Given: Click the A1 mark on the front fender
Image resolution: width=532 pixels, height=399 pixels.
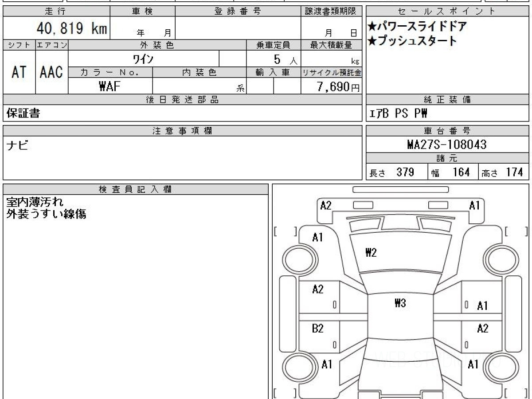Looking at the screenshot, I should 317,238.
